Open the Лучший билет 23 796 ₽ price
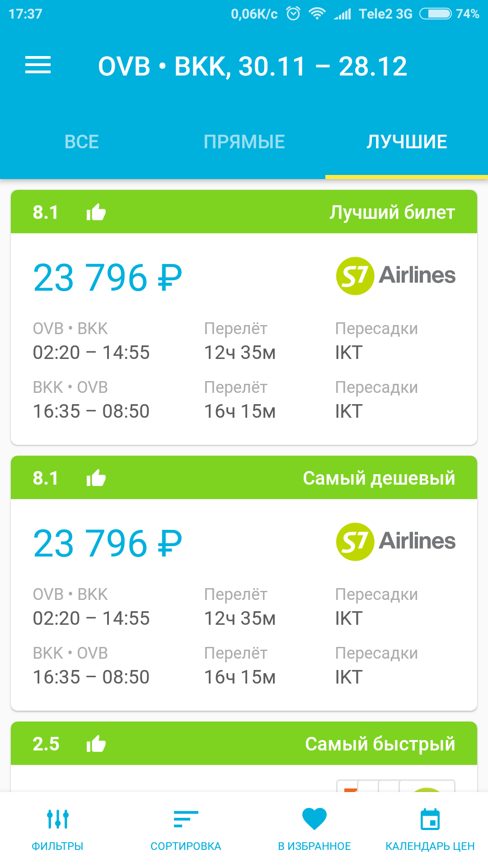Viewport: 488px width, 868px height. 108,278
